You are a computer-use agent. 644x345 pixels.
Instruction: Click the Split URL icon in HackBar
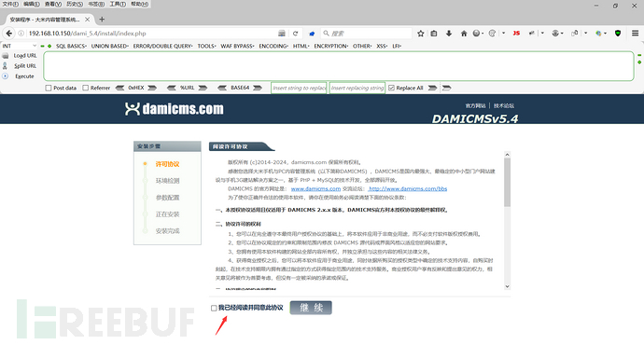click(x=6, y=65)
